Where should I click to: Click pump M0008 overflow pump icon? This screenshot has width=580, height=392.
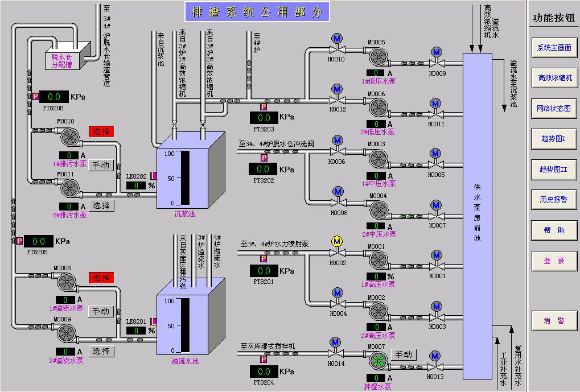pyautogui.click(x=66, y=282)
